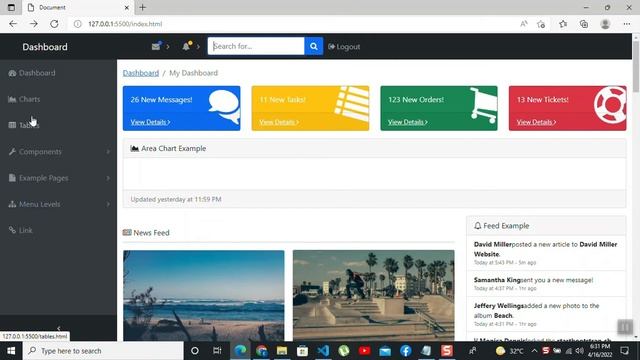
Task: Click the Logout link
Action: point(344,47)
